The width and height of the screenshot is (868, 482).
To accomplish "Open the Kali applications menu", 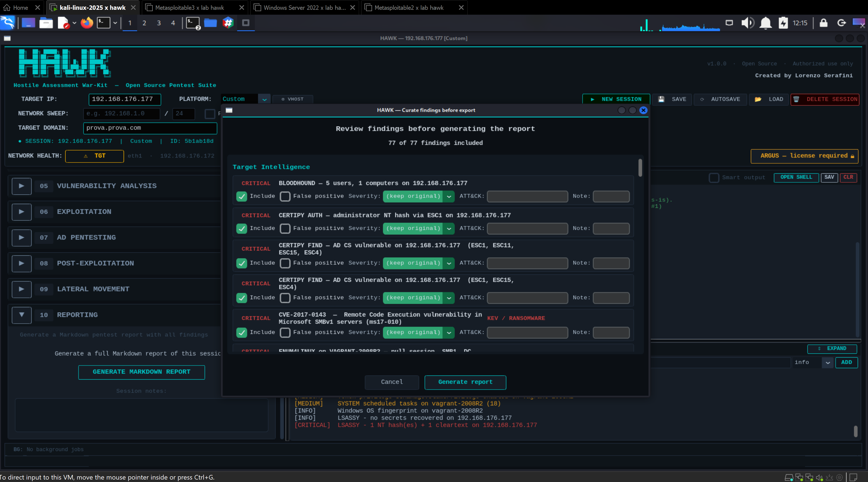I will coord(8,23).
